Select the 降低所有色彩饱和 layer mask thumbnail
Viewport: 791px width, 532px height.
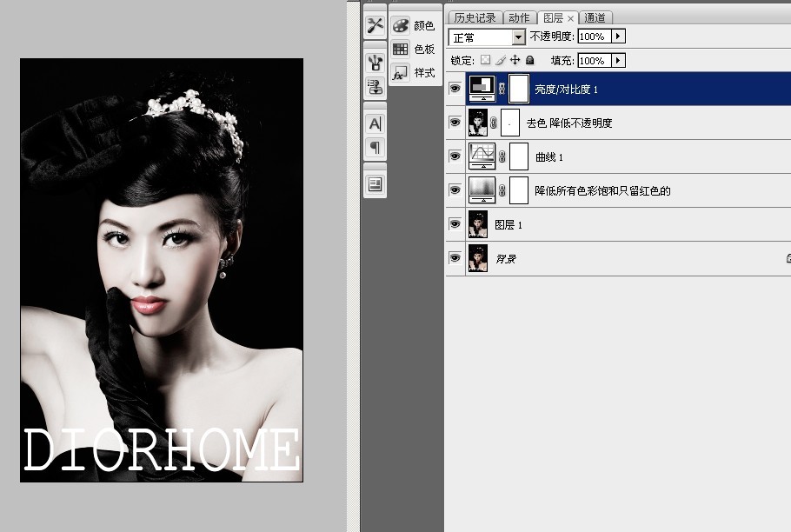pyautogui.click(x=519, y=190)
